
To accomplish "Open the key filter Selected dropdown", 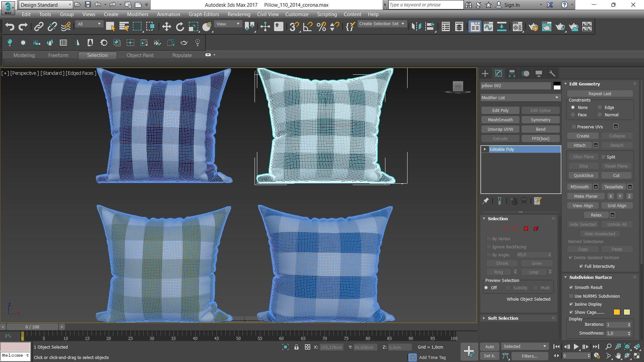I will [x=525, y=346].
